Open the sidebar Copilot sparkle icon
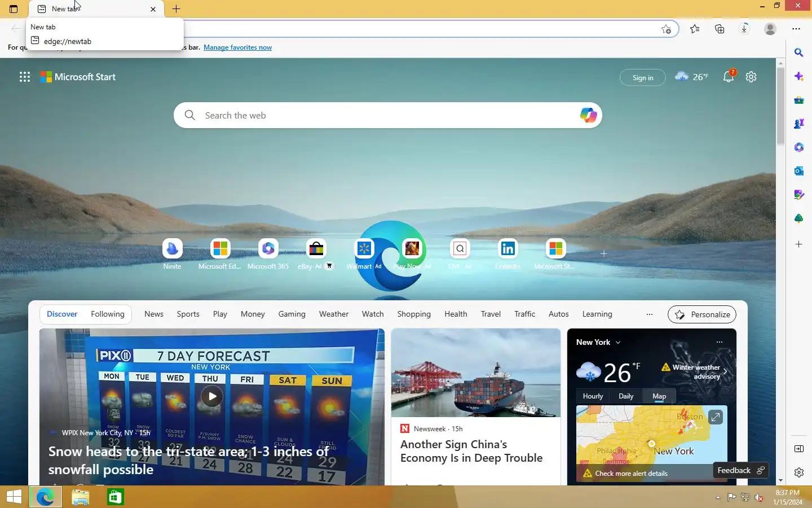The height and width of the screenshot is (508, 812). (x=798, y=76)
